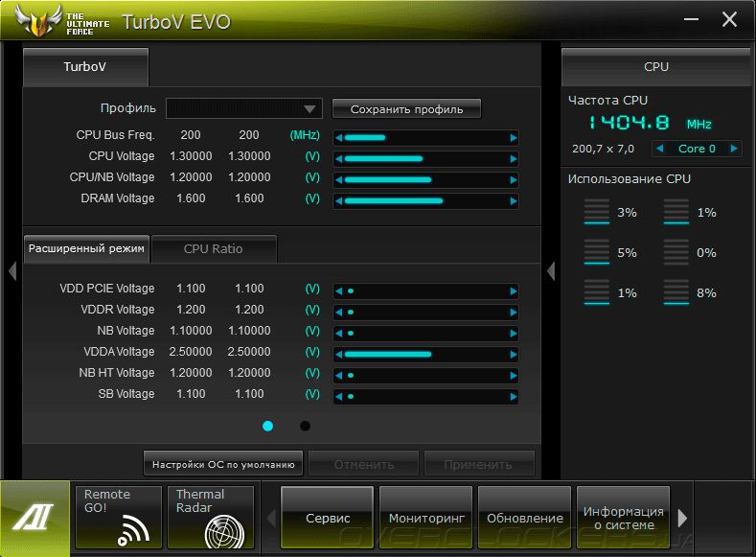Click the 200,7 x 7,0 multiplier text
Image resolution: width=756 pixels, height=557 pixels.
coord(603,149)
